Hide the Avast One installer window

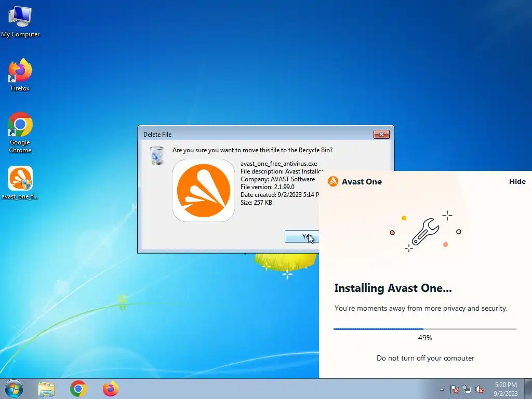pyautogui.click(x=517, y=181)
